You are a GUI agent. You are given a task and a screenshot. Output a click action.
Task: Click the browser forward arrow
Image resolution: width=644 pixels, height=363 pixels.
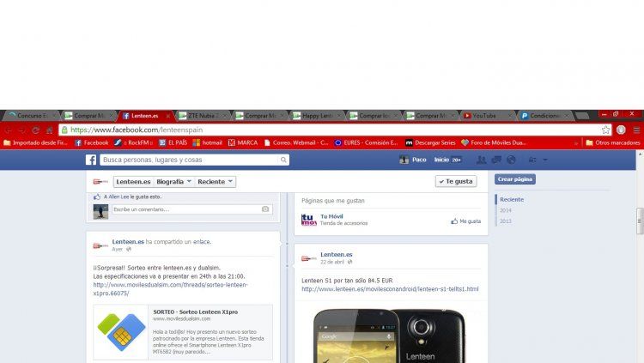pos(22,130)
